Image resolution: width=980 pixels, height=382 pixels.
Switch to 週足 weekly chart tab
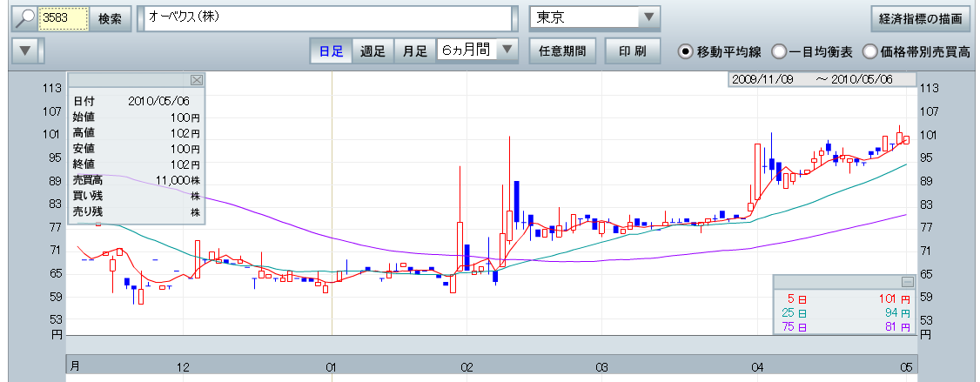(x=373, y=51)
